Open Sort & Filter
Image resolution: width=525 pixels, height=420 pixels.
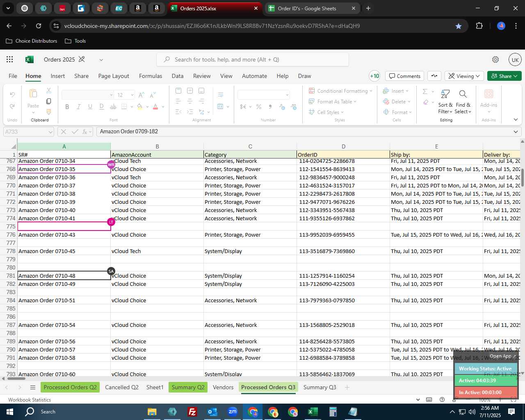point(445,102)
